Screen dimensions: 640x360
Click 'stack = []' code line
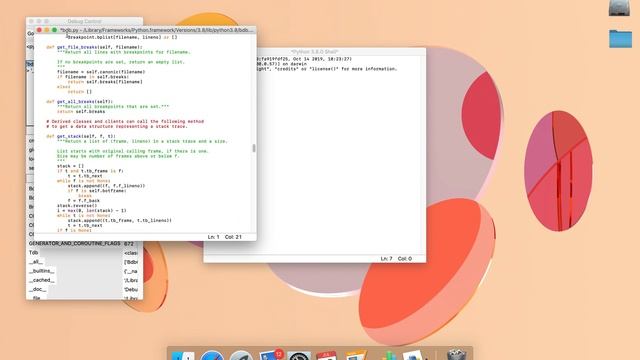tap(70, 166)
